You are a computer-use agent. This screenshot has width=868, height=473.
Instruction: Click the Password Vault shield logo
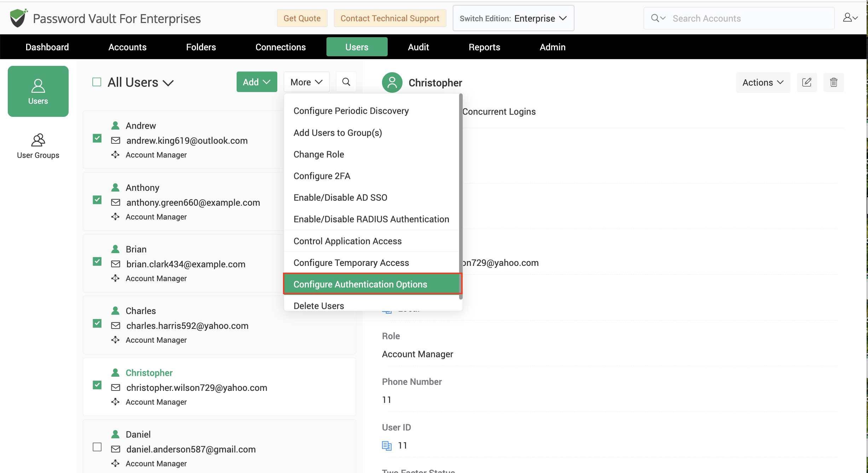coord(18,18)
